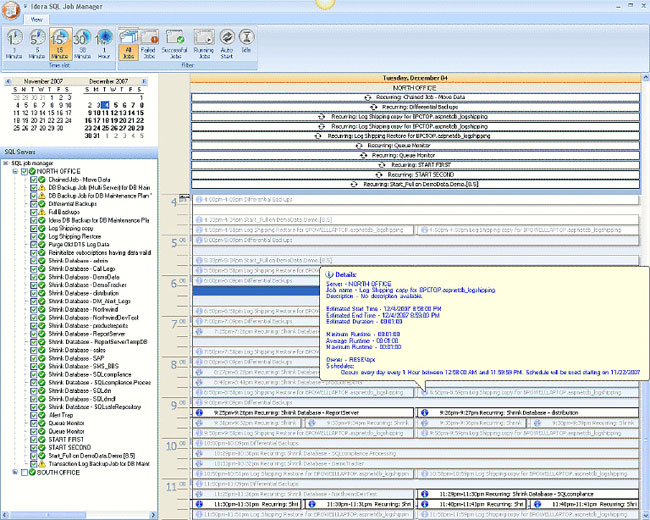This screenshot has width=650, height=520.
Task: Collapse the NORTH OFFICE tree node
Action: click(x=15, y=171)
